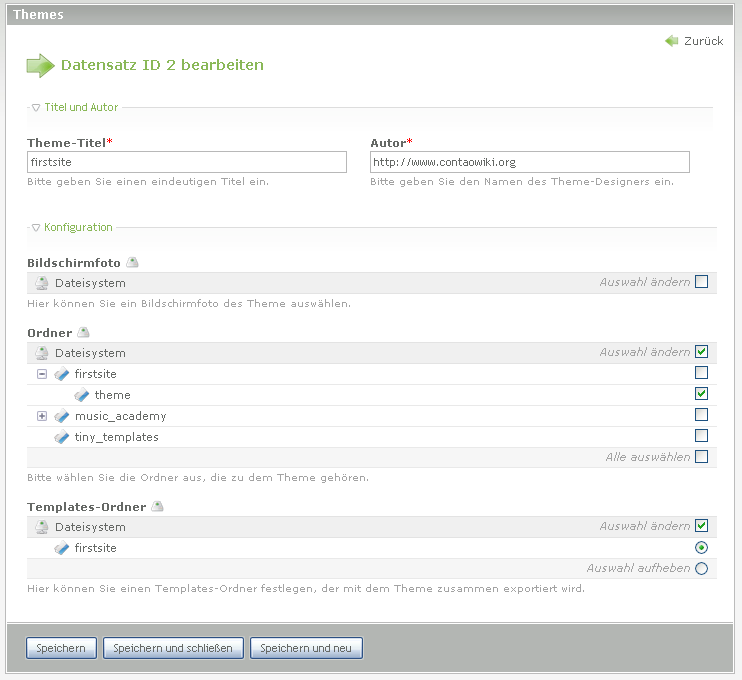Click the file picker icon beside Templates-Ordner
The image size is (742, 680).
click(157, 507)
